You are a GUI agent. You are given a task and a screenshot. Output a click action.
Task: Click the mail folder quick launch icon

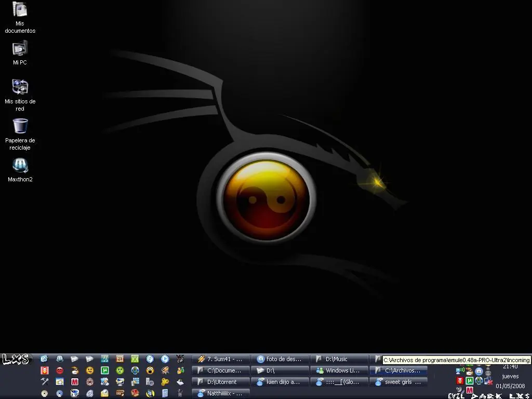pyautogui.click(x=105, y=393)
